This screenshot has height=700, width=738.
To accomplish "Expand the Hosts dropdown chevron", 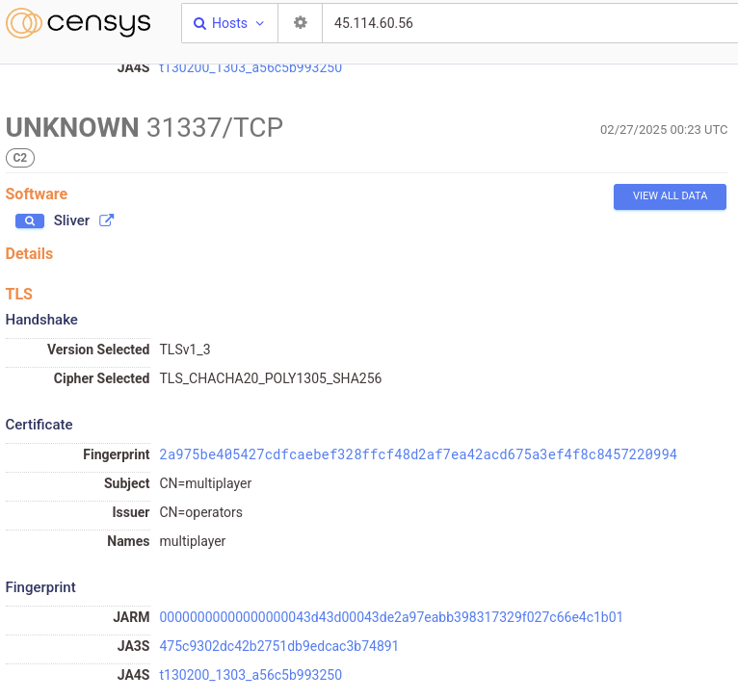I will [259, 23].
